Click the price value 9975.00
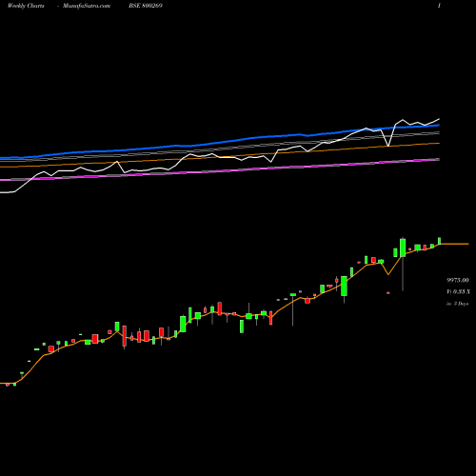The image size is (476, 476). coord(458,280)
